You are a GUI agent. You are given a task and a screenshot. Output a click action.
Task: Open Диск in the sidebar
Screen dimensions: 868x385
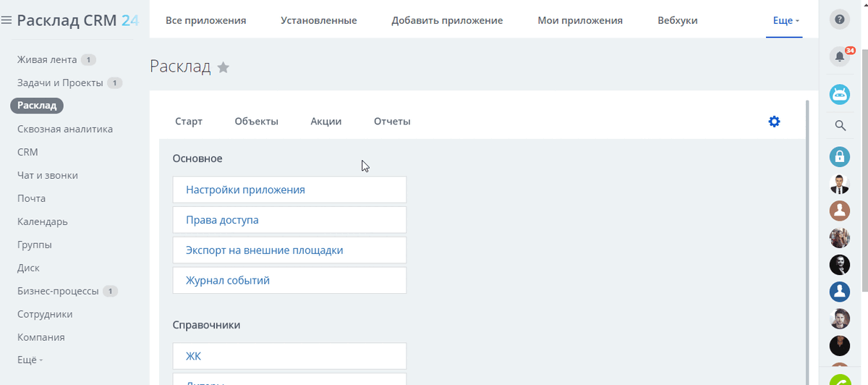28,268
